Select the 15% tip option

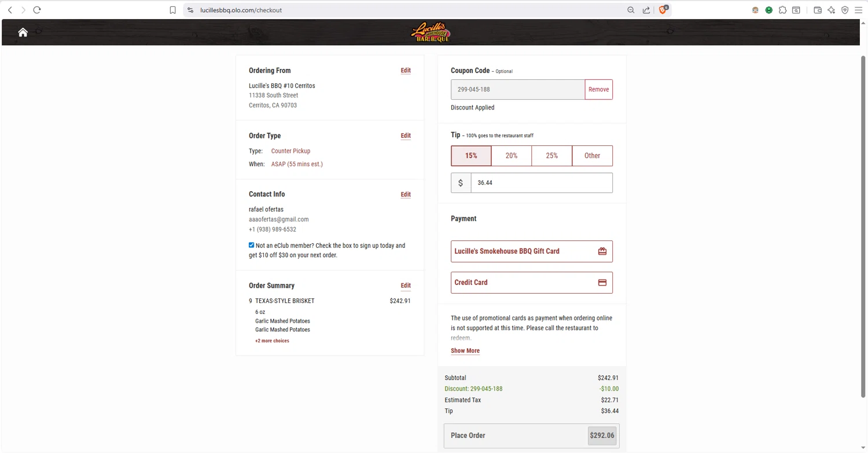pyautogui.click(x=471, y=156)
